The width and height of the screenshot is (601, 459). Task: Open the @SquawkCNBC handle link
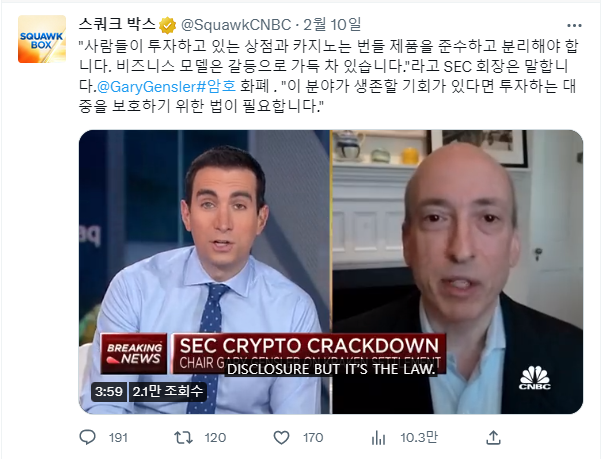pyautogui.click(x=236, y=25)
